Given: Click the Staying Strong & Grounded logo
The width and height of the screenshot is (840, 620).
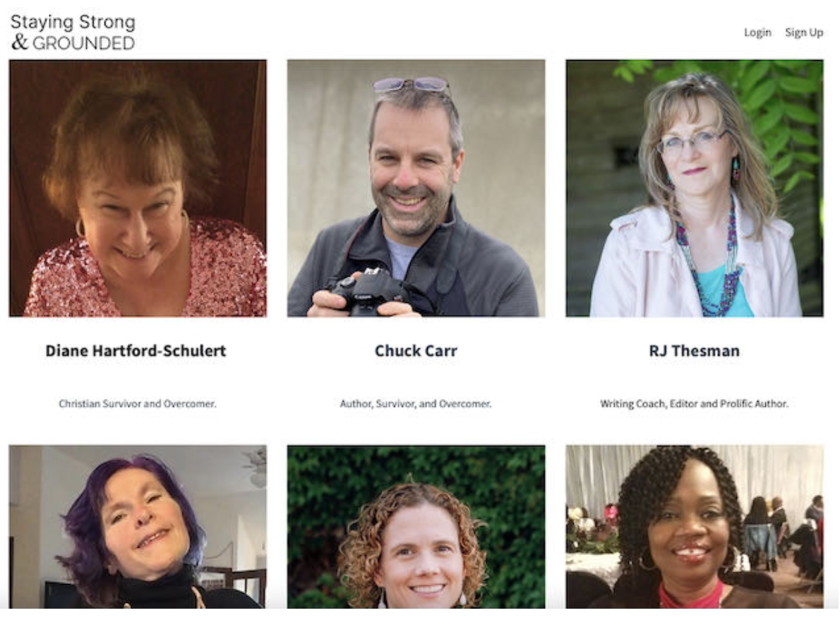Looking at the screenshot, I should [x=73, y=32].
